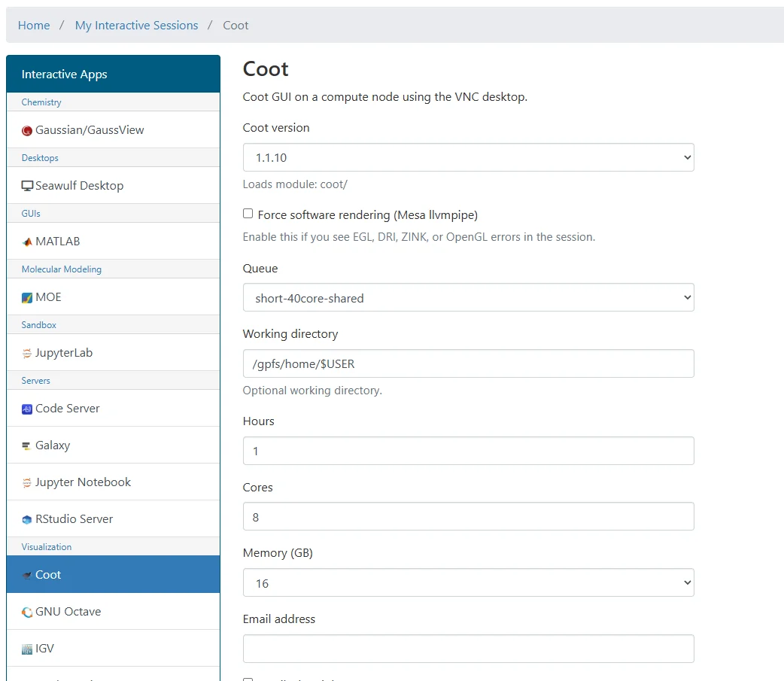Viewport: 784px width, 681px height.
Task: Click the Email address input field
Action: pyautogui.click(x=469, y=649)
